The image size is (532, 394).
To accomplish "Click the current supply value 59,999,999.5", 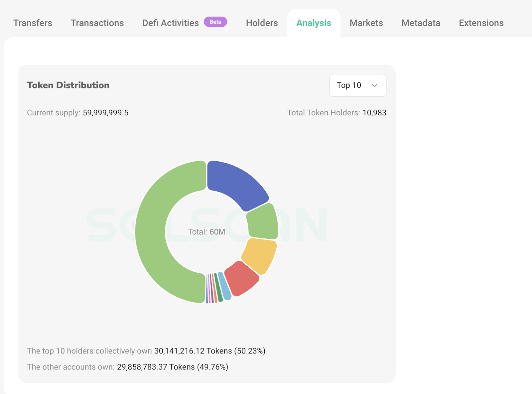I will 105,113.
